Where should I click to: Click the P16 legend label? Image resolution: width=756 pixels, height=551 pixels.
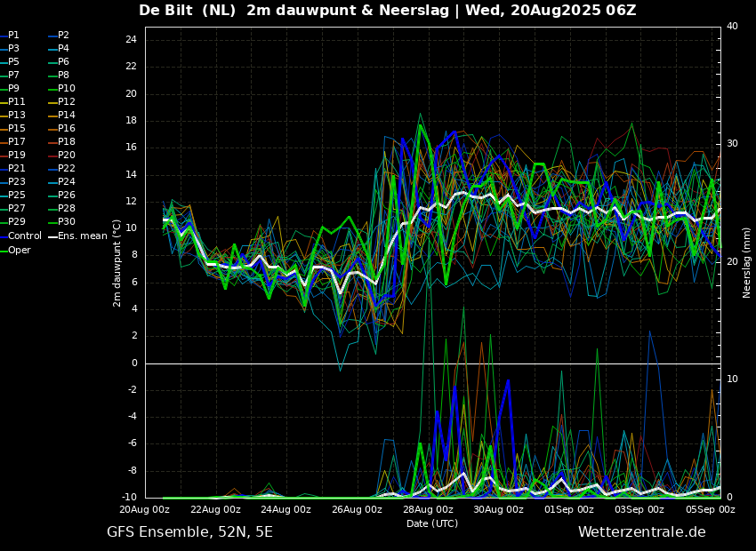67,129
